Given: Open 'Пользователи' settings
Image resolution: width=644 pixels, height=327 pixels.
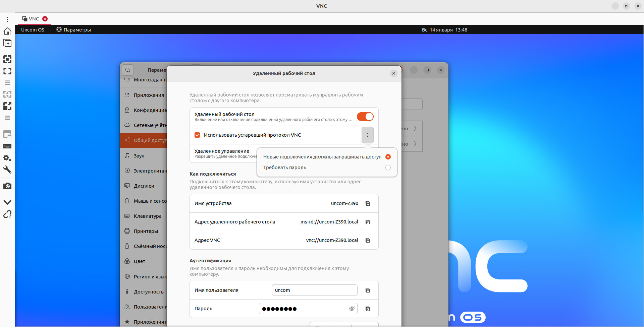Looking at the screenshot, I should 143,307.
